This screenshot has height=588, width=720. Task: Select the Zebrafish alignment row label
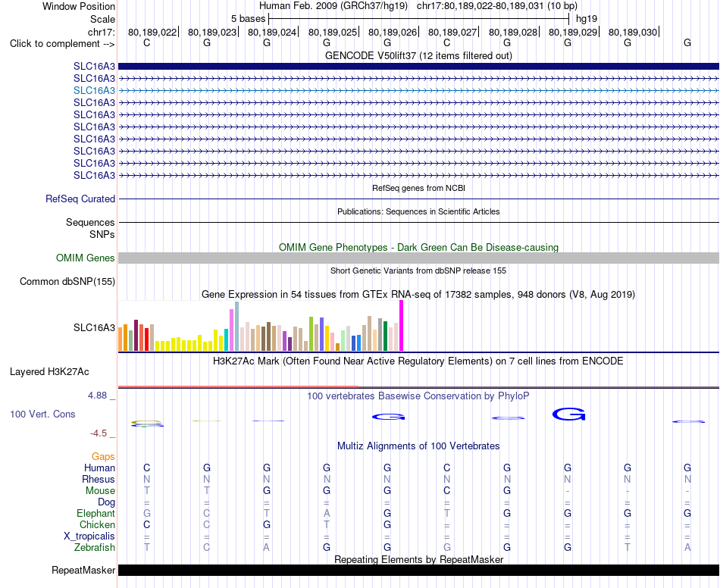click(95, 548)
